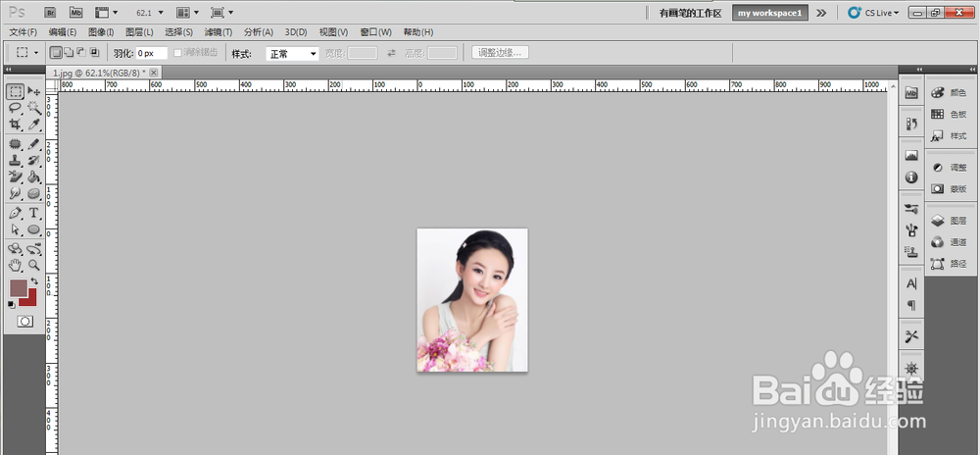Select the Brush tool
Image resolution: width=980 pixels, height=455 pixels.
[33, 144]
